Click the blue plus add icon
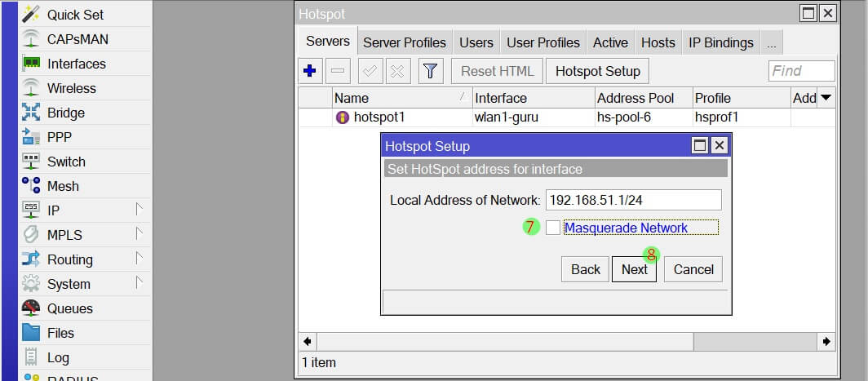Screen dimensions: 868x381 pyautogui.click(x=309, y=71)
